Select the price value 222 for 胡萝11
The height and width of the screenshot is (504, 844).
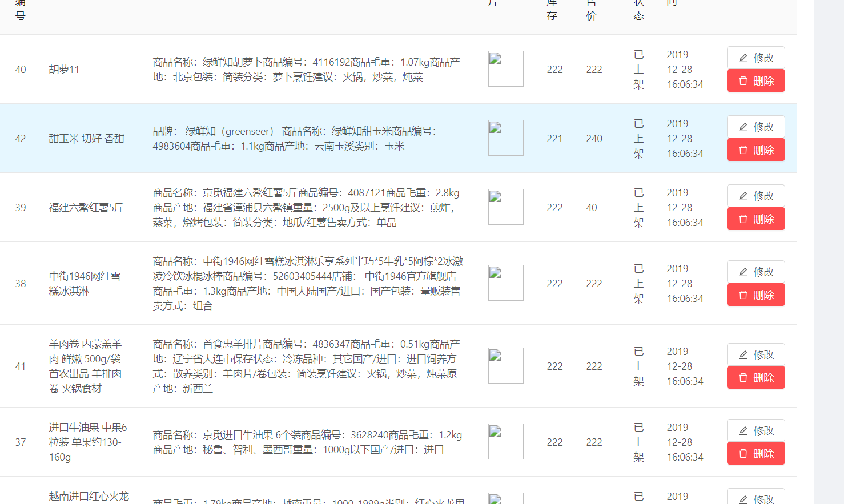coord(594,70)
